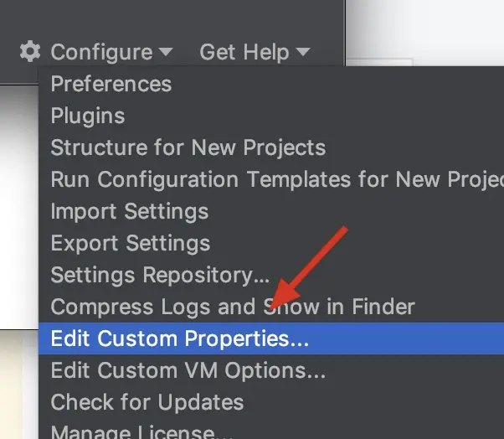Image resolution: width=504 pixels, height=439 pixels.
Task: Open Settings Repository... entry
Action: tap(160, 275)
